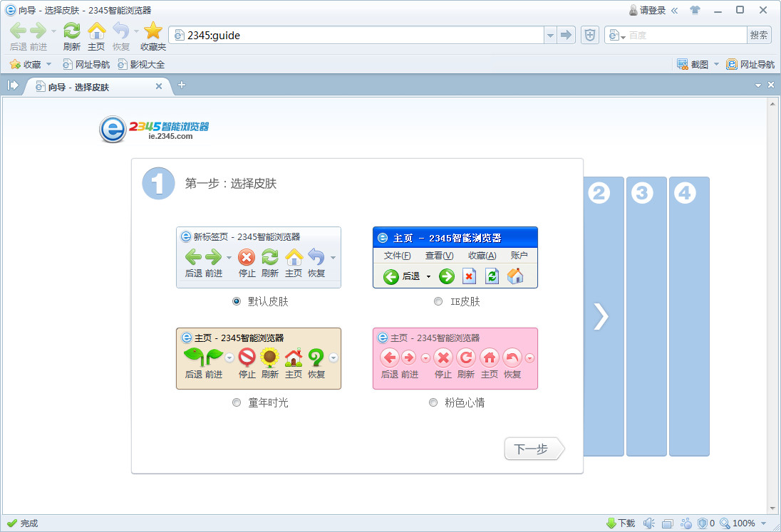Open the search engine selector dropdown
Viewport: 781px width, 532px height.
point(617,36)
